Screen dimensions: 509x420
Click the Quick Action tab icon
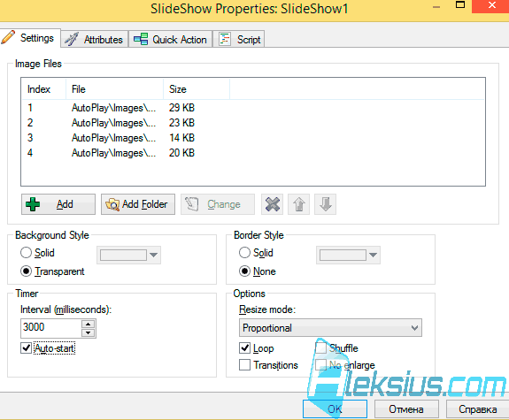pyautogui.click(x=141, y=39)
